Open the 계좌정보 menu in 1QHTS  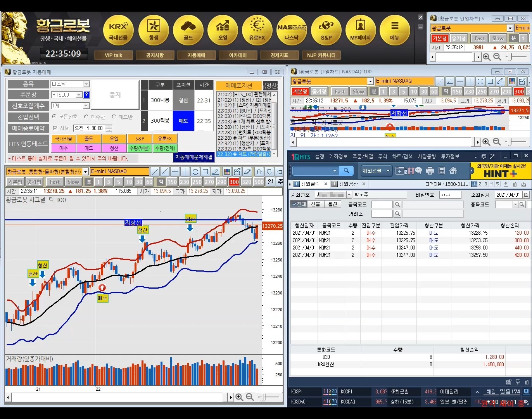(x=338, y=156)
